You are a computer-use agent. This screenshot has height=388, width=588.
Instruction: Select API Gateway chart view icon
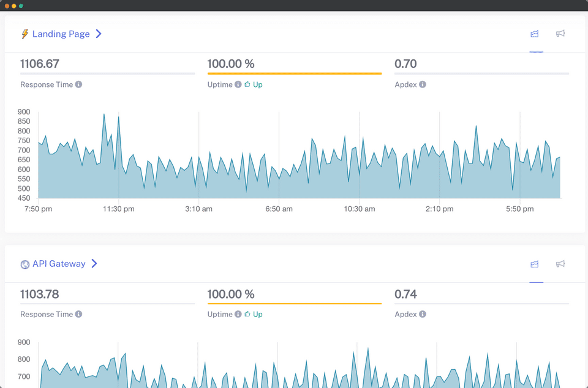click(x=535, y=264)
